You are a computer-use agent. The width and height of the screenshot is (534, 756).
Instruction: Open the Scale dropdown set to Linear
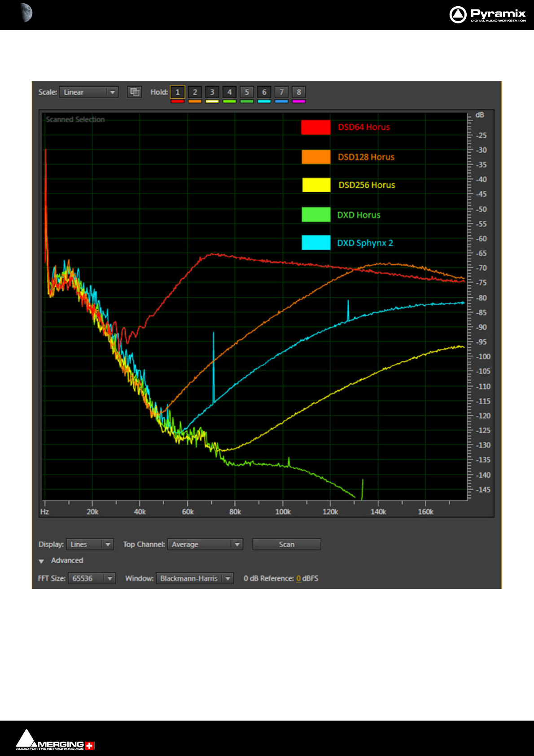click(x=89, y=92)
